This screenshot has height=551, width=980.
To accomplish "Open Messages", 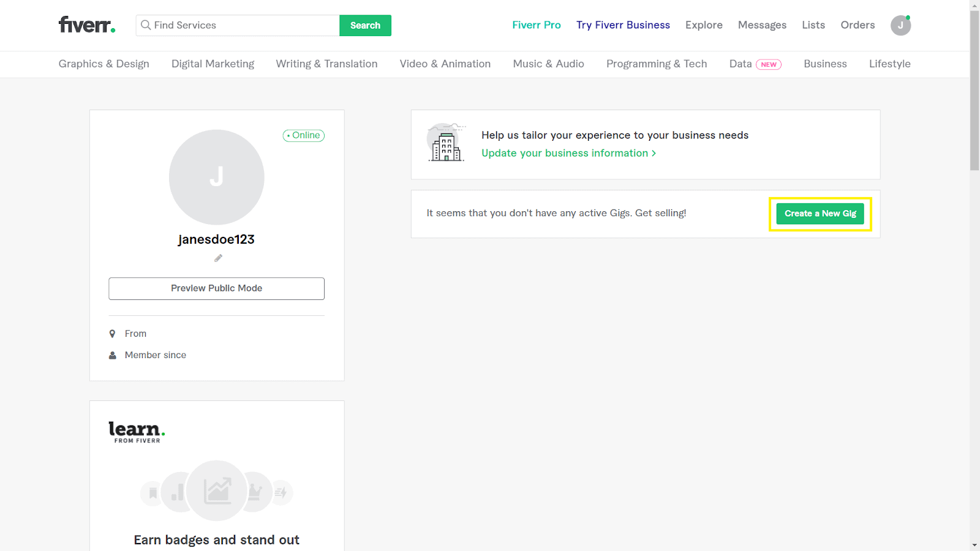I will [x=762, y=25].
